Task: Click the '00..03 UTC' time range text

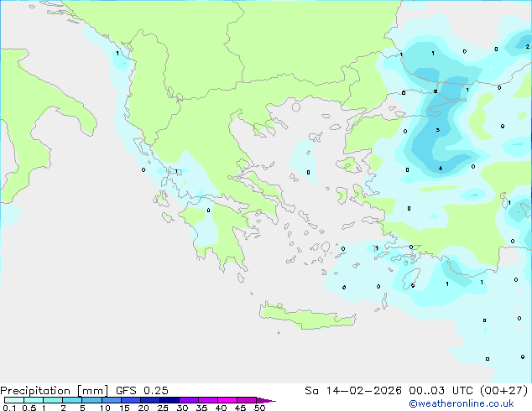Action: 441,391
